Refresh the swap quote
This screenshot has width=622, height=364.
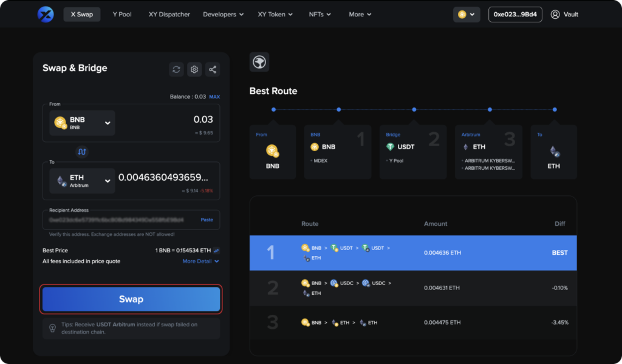176,69
